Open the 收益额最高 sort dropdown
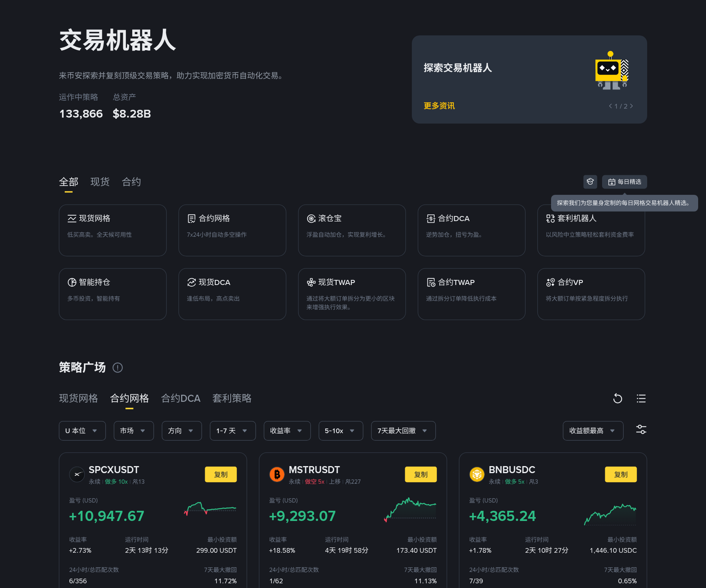The height and width of the screenshot is (588, 706). click(593, 431)
